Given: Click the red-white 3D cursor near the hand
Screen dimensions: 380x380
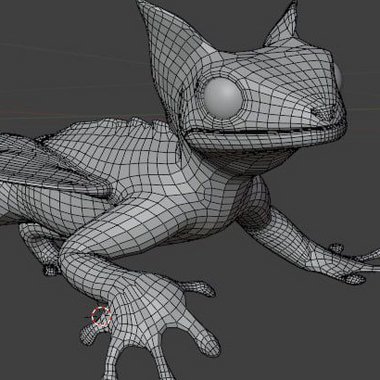Looking at the screenshot, I should [x=101, y=316].
